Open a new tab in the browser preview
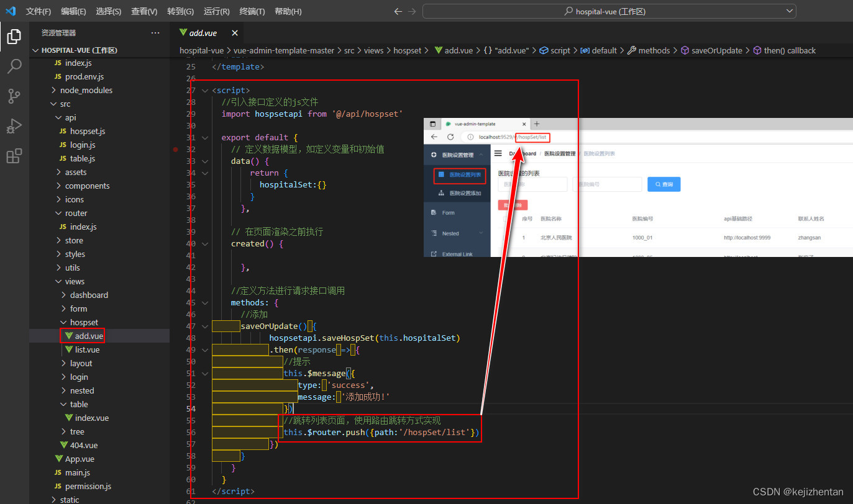Screen dimensions: 853x504 pos(537,124)
